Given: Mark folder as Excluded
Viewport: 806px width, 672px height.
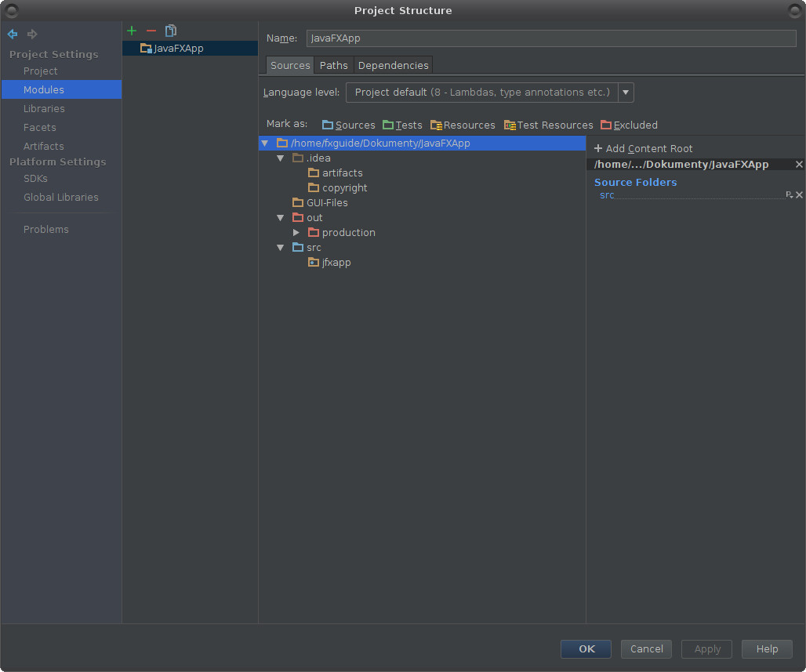Looking at the screenshot, I should [x=629, y=125].
